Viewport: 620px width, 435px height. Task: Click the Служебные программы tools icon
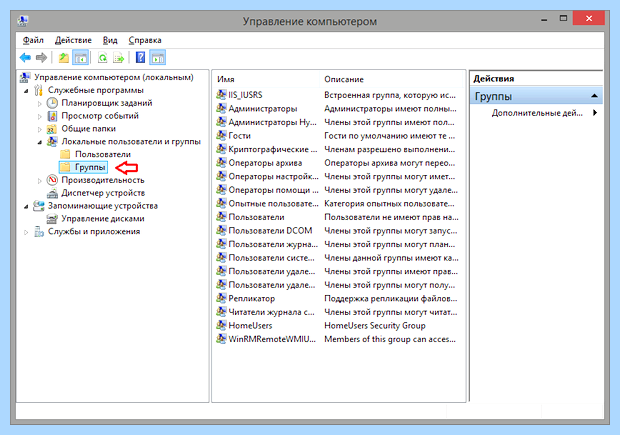pyautogui.click(x=38, y=90)
